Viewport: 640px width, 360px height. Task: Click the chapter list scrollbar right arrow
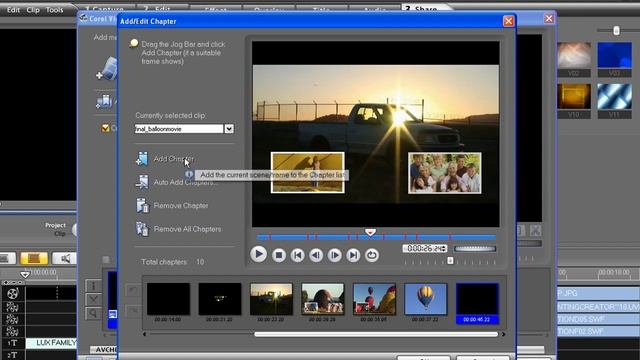[503, 334]
